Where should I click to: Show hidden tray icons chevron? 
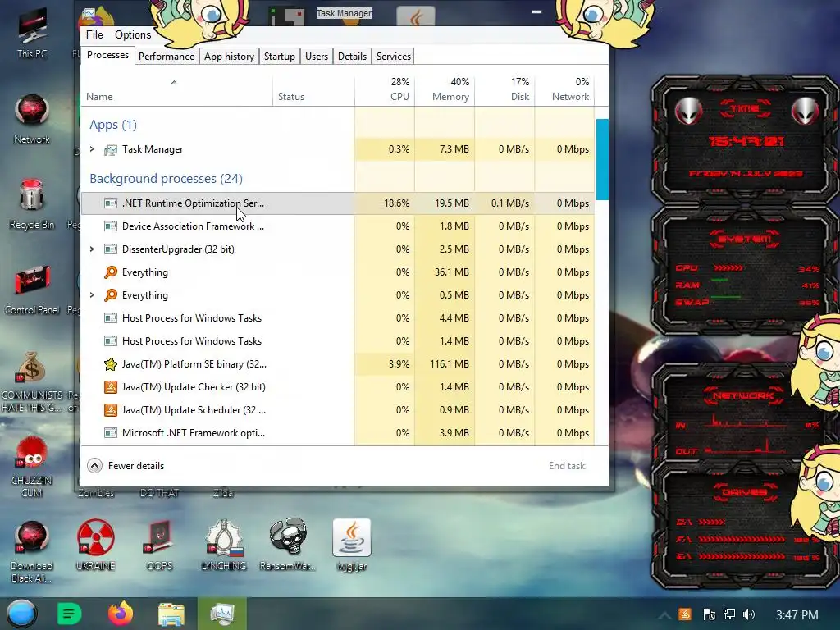click(664, 615)
